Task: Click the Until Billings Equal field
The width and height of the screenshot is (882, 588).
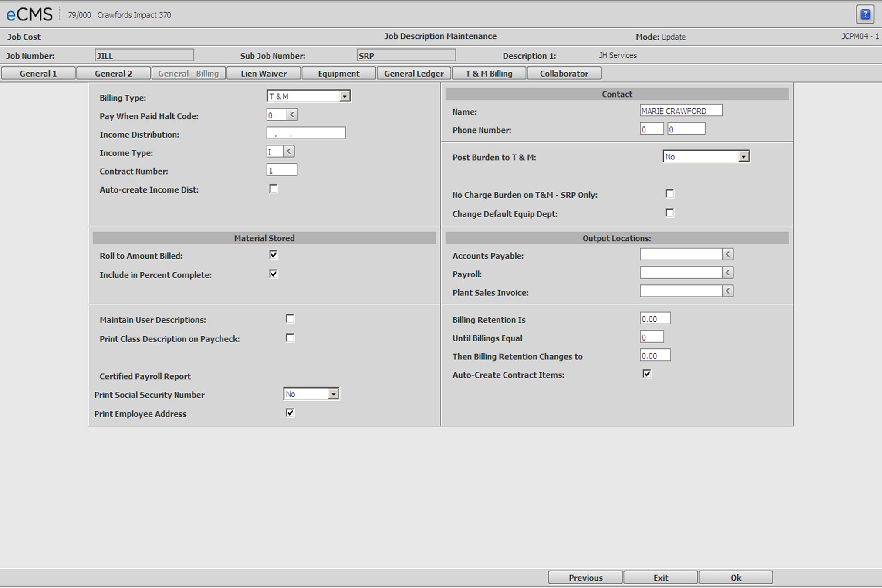Action: (652, 337)
